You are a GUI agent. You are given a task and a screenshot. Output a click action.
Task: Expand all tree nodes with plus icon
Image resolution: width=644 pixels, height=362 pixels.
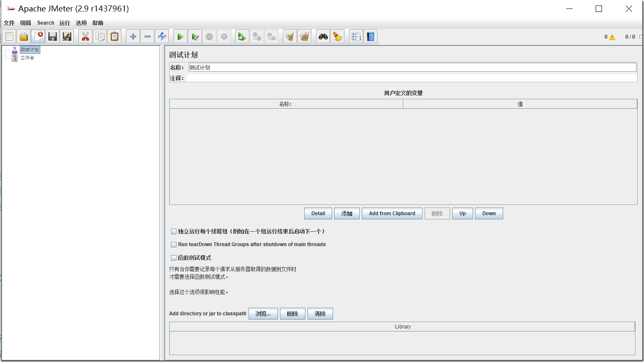click(x=133, y=36)
